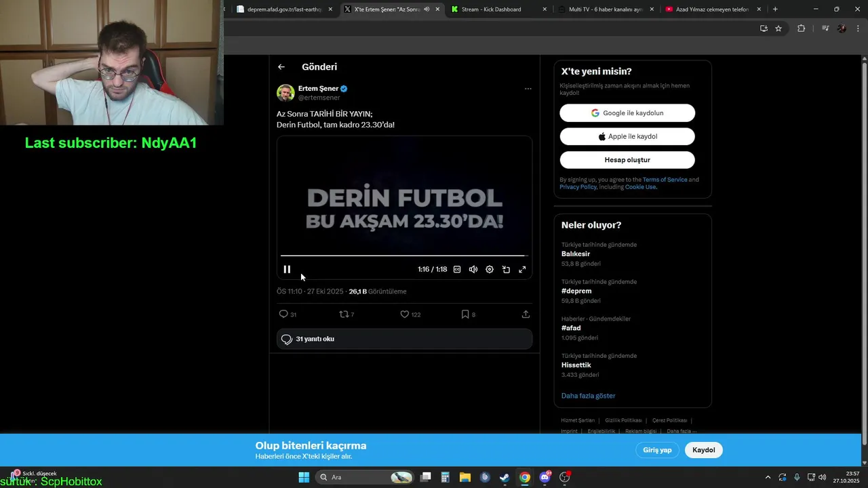Mute the X tab audio speaker icon
This screenshot has height=488, width=868.
pos(427,9)
